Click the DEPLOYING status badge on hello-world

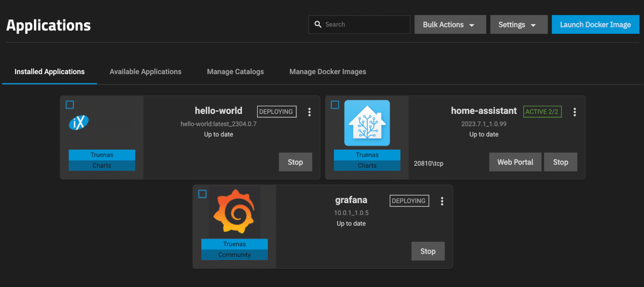click(276, 112)
